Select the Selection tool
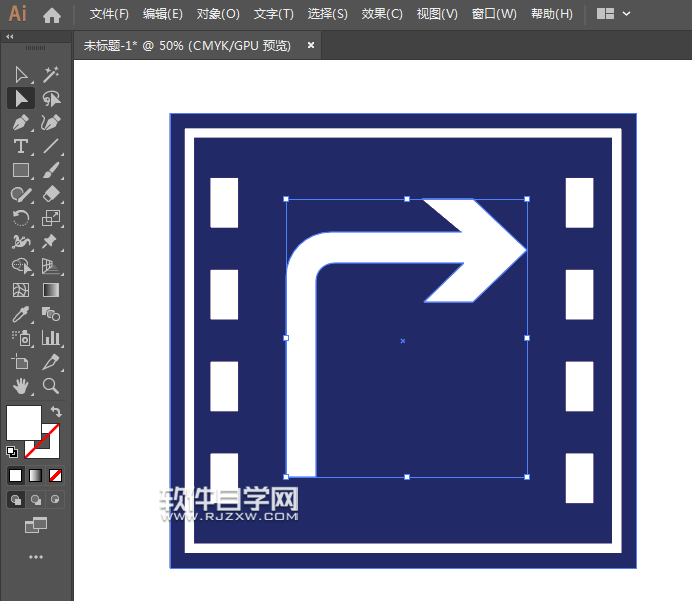 pos(21,75)
